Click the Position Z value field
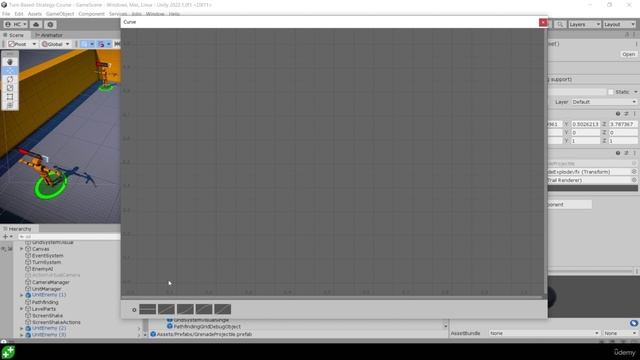 623,124
